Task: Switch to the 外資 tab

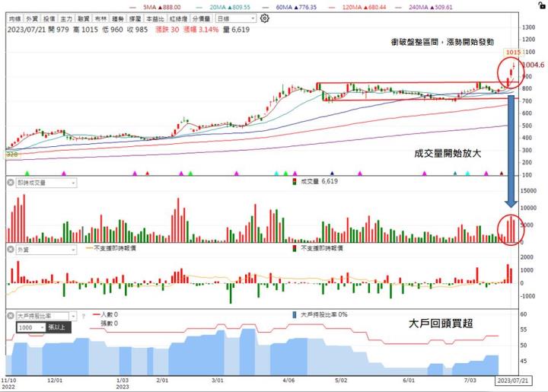Action: (31, 18)
